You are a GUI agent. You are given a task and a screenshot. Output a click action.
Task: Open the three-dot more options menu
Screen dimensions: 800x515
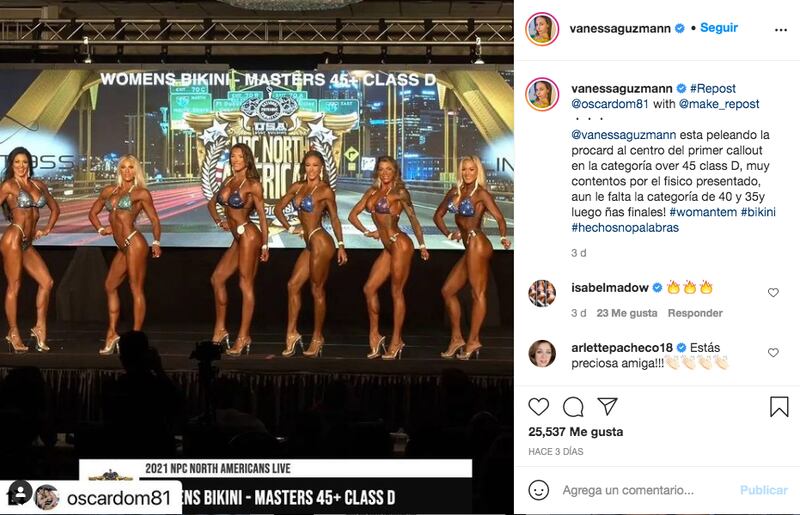781,30
